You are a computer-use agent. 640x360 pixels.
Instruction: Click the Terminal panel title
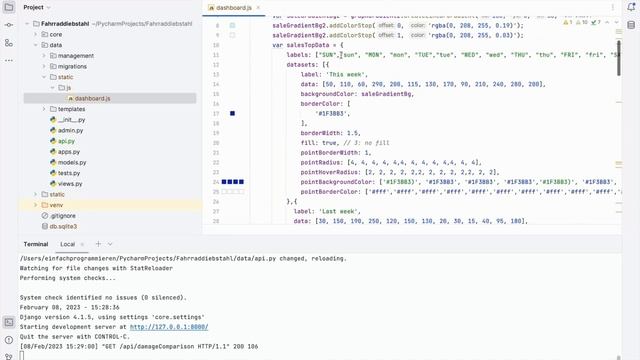coord(36,244)
